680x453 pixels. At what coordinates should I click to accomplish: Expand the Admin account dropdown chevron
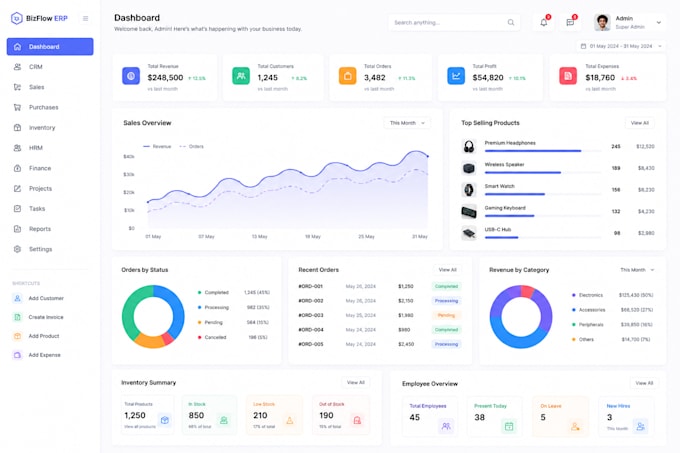659,23
